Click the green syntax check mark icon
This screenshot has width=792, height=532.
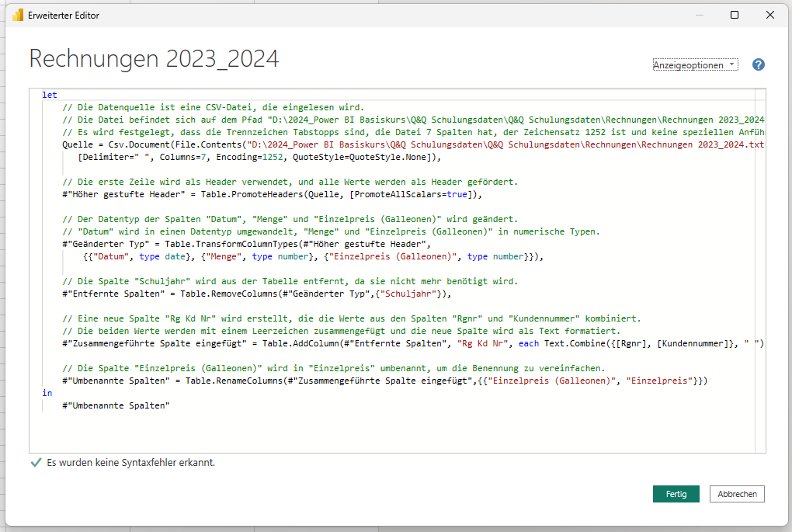point(36,462)
